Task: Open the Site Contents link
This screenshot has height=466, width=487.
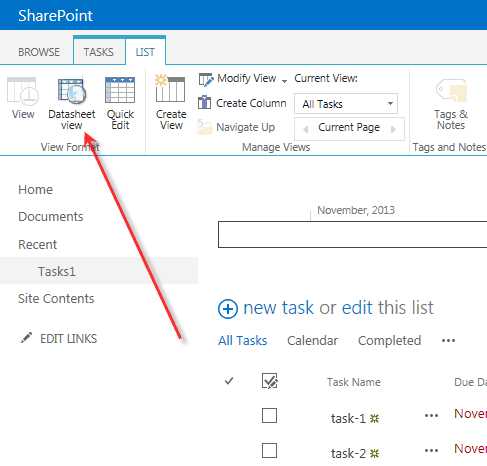Action: (56, 299)
